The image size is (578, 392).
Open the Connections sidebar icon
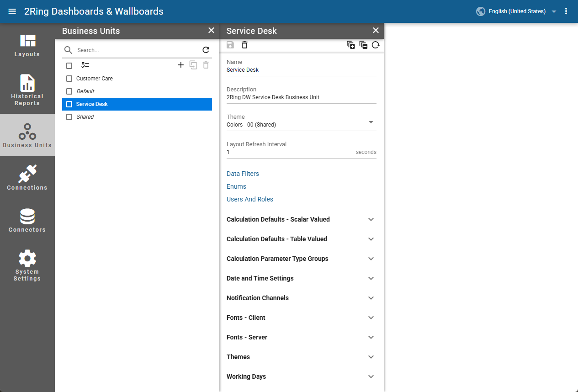tap(27, 178)
